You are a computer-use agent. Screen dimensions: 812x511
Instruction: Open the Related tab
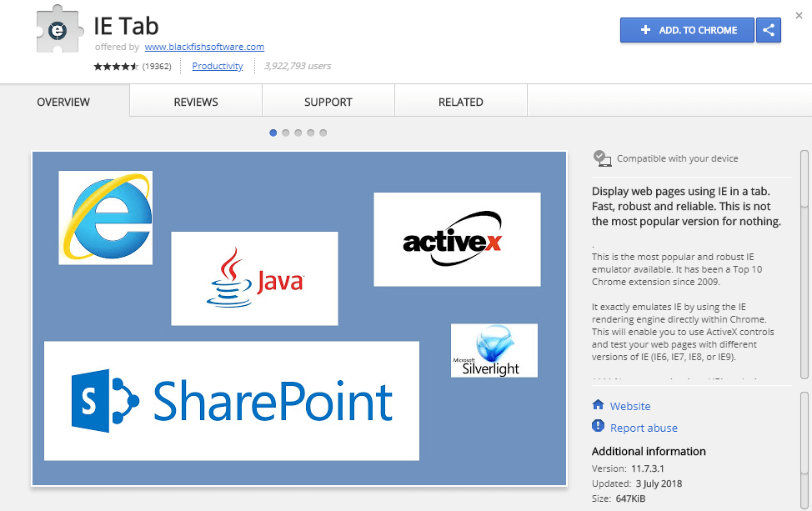(460, 102)
